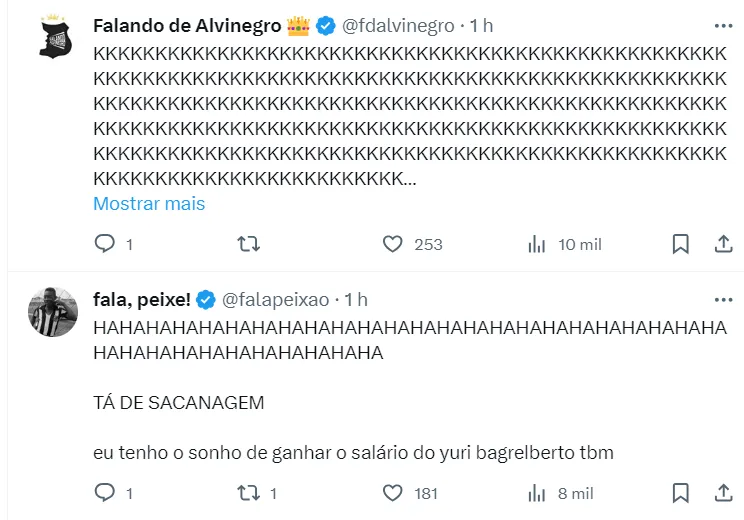
Task: Bookmark the Falando de Alvinegro post
Action: (x=680, y=244)
